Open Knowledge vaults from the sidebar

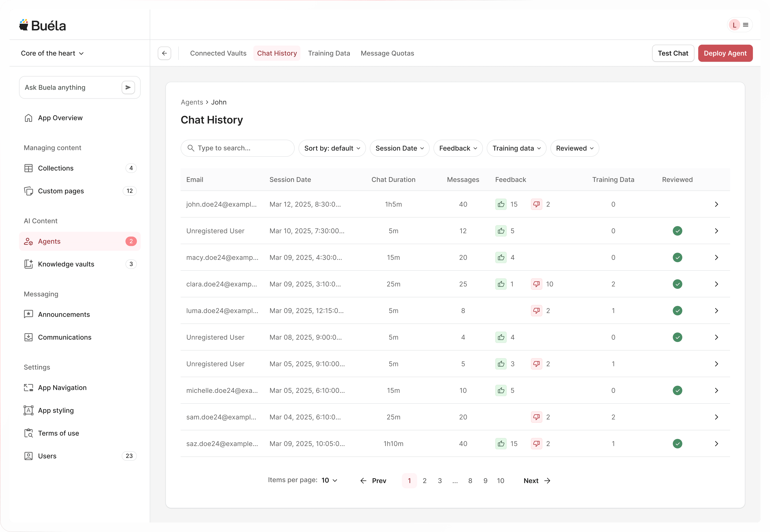tap(66, 264)
